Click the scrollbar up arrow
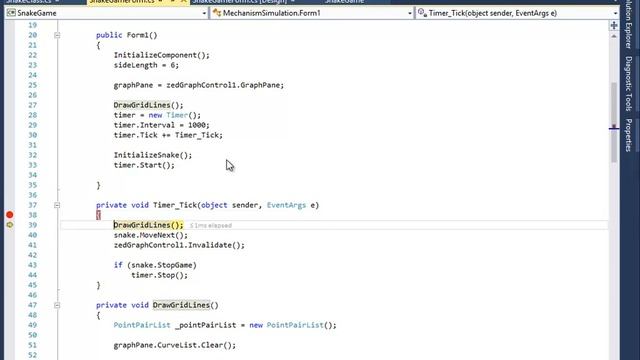The width and height of the screenshot is (640, 360). (614, 36)
